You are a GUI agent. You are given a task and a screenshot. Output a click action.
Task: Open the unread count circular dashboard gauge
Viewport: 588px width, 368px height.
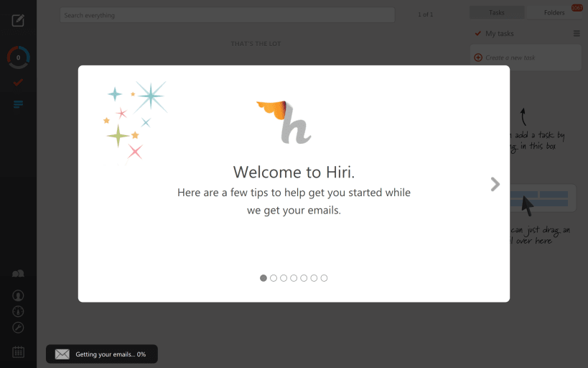pyautogui.click(x=18, y=57)
